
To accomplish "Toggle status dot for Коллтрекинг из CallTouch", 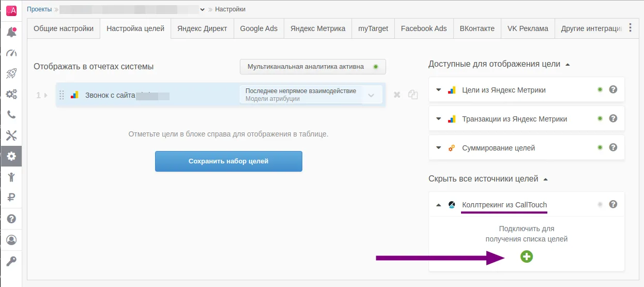I will coord(600,204).
